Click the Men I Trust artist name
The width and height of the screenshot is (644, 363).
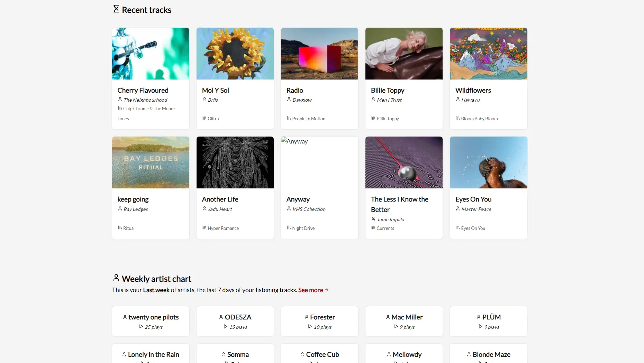(389, 100)
